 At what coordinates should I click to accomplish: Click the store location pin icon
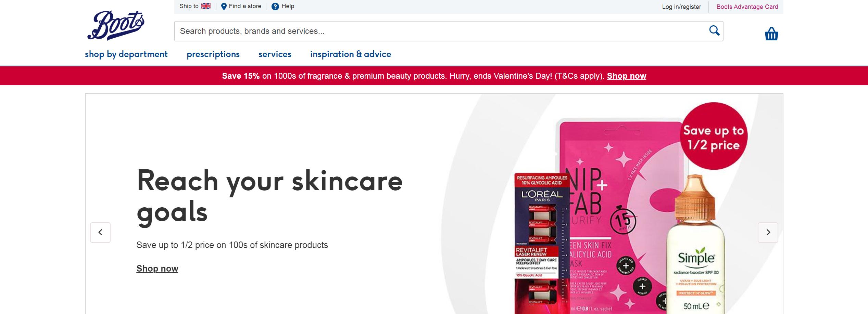coord(224,6)
